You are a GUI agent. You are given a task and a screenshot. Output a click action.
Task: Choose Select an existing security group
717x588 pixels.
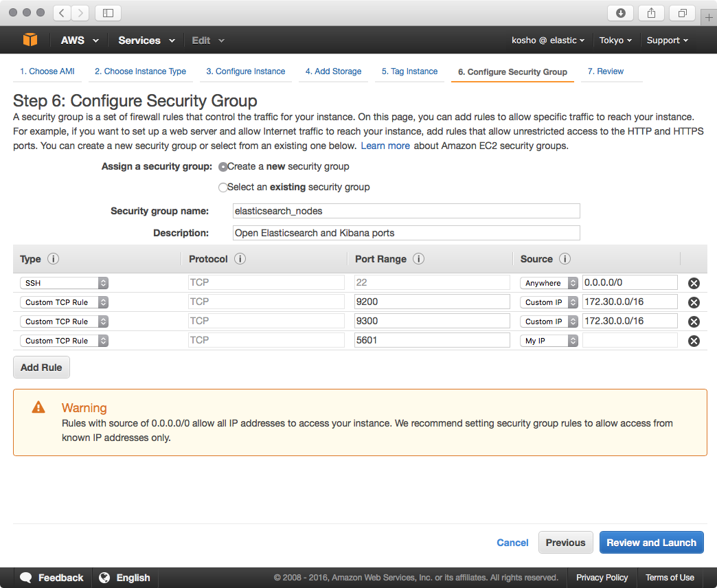[x=223, y=188]
